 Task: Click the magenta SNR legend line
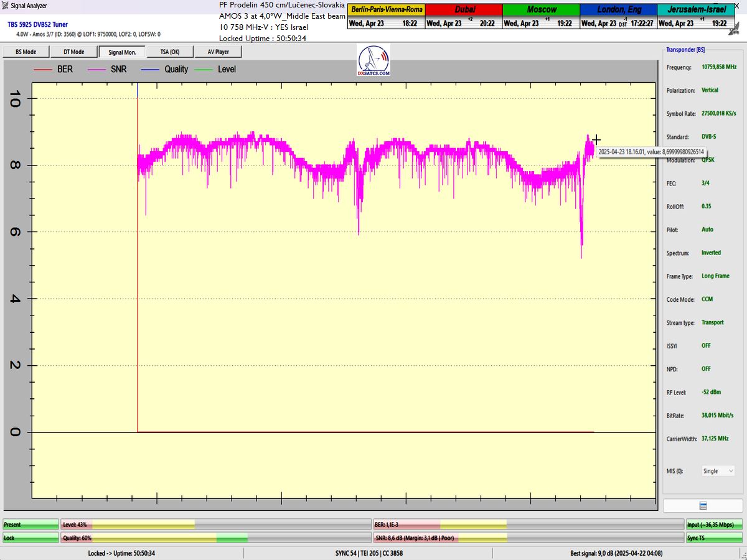(x=96, y=70)
